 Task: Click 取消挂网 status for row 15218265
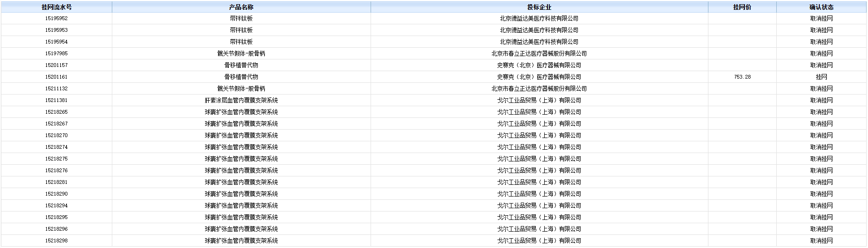click(821, 112)
